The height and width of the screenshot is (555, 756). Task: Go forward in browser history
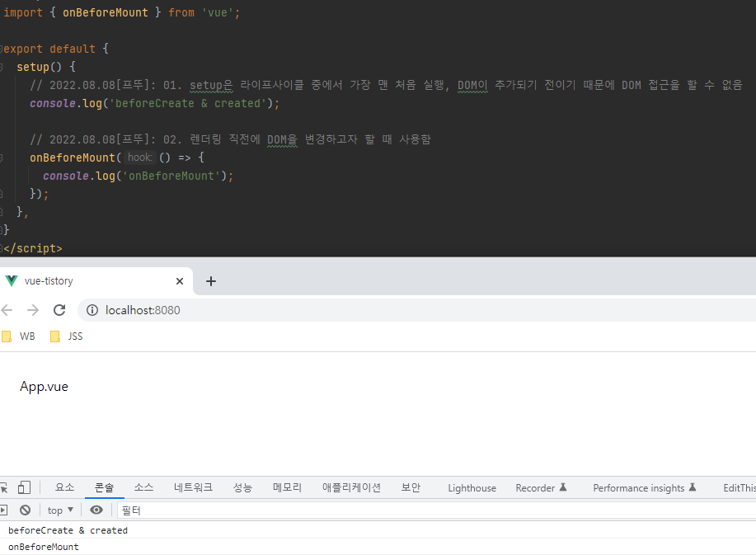(33, 310)
